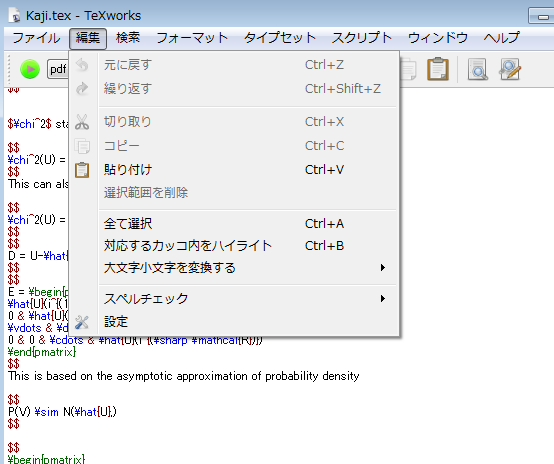Open the 検索 menu
This screenshot has width=554, height=464.
(128, 38)
